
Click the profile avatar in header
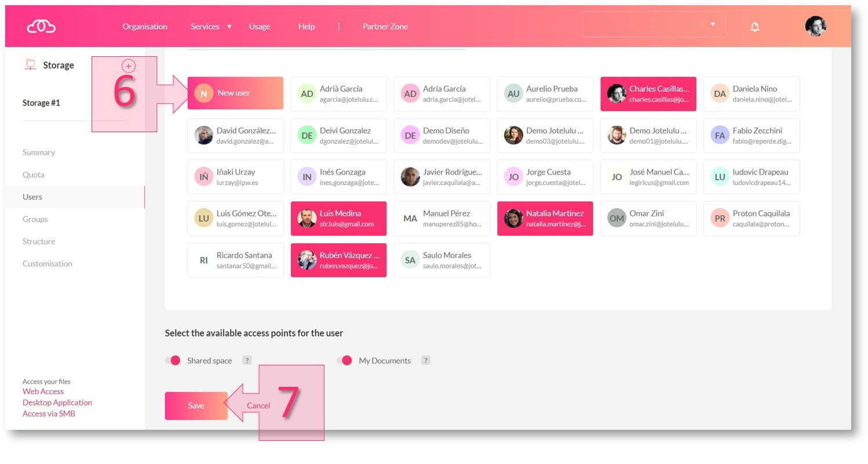(x=815, y=26)
